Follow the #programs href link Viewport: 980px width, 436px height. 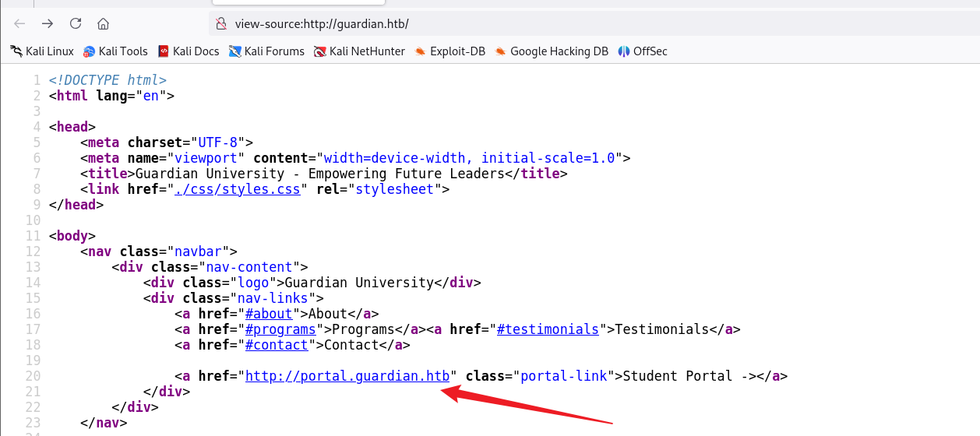click(x=280, y=329)
